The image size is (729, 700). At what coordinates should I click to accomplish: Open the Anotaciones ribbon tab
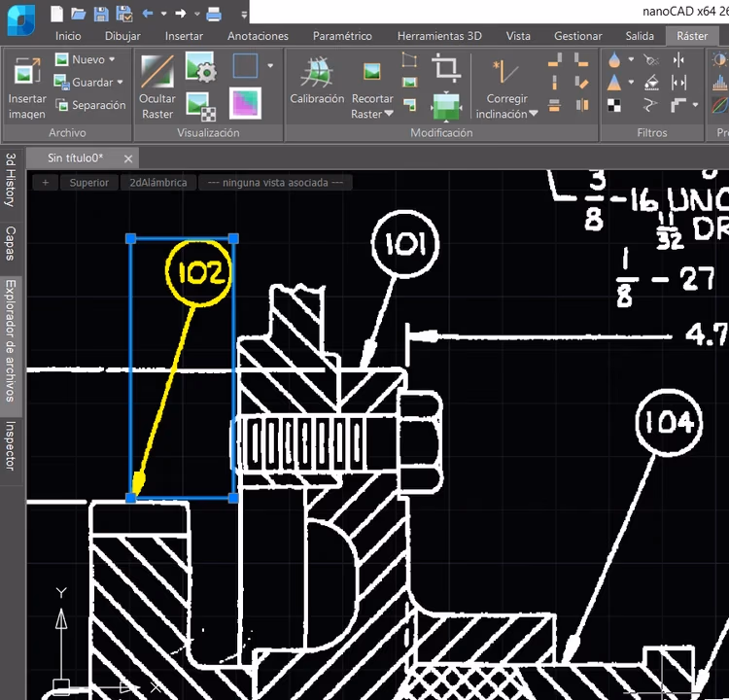click(x=258, y=36)
